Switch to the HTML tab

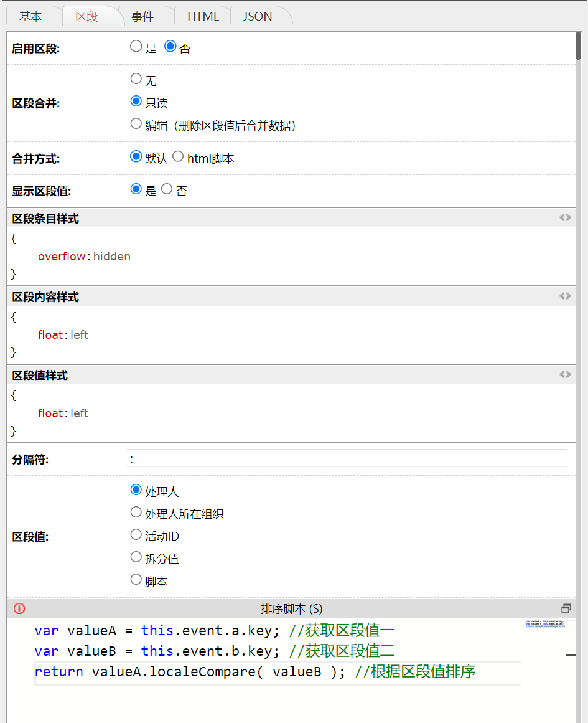point(203,16)
